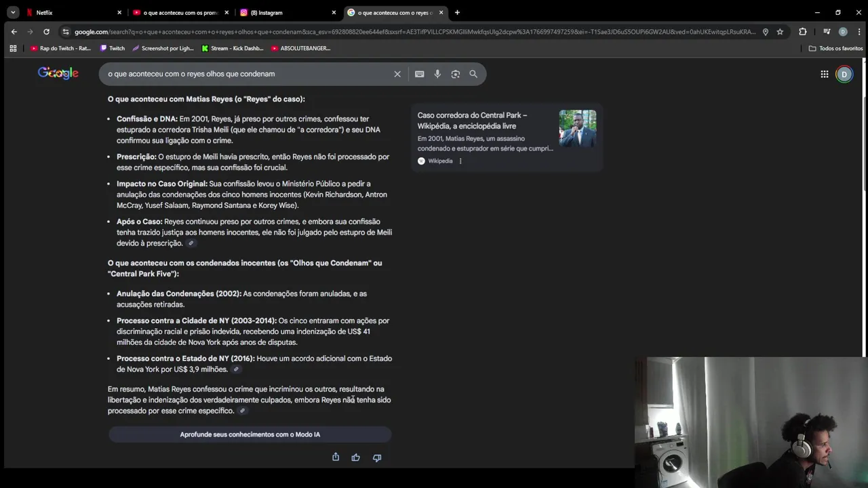Viewport: 868px width, 488px height.
Task: Open source link icon after 'crime específico'
Action: click(242, 411)
